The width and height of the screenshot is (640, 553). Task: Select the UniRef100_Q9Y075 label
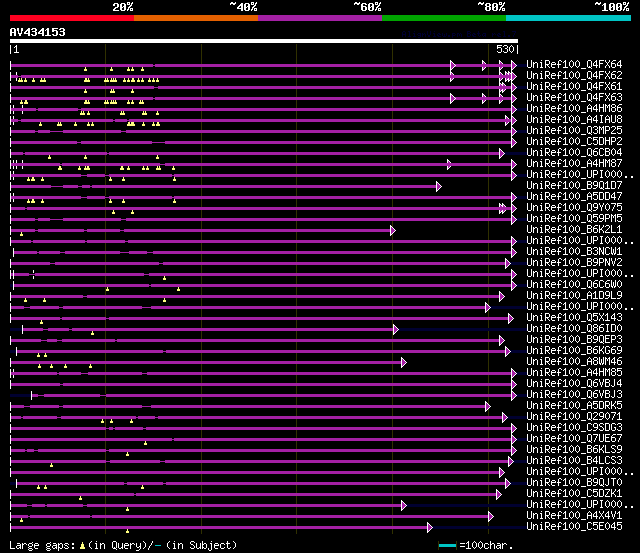pyautogui.click(x=574, y=208)
